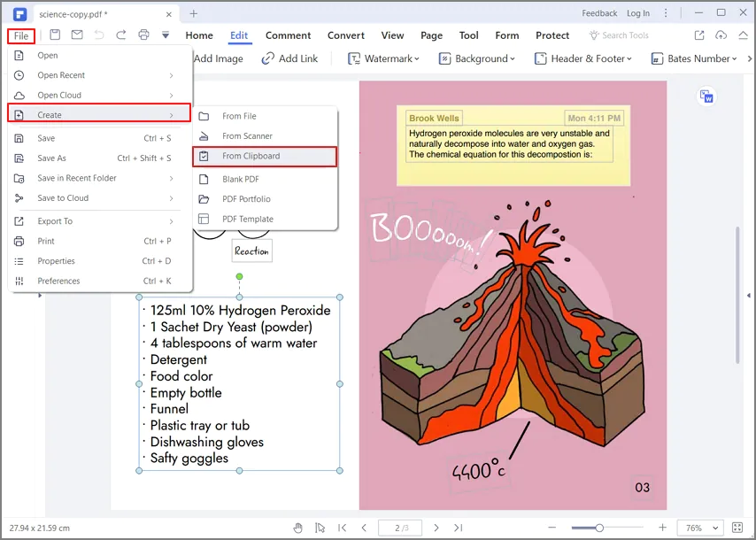This screenshot has height=540, width=756.
Task: Switch to the selection cursor tool
Action: pyautogui.click(x=320, y=528)
